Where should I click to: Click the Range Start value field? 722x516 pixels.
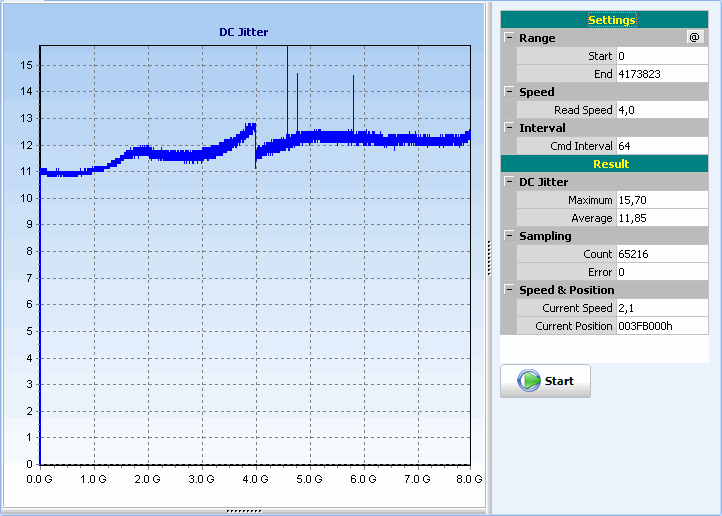(x=661, y=56)
